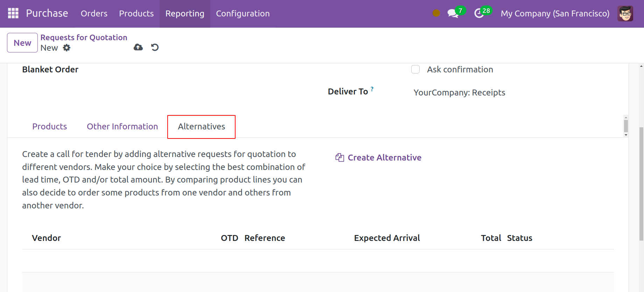
Task: Discard changes with the undo icon
Action: pyautogui.click(x=155, y=47)
